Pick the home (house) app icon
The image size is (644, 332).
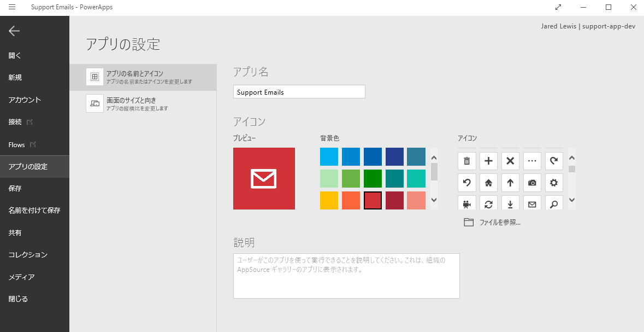pos(488,182)
